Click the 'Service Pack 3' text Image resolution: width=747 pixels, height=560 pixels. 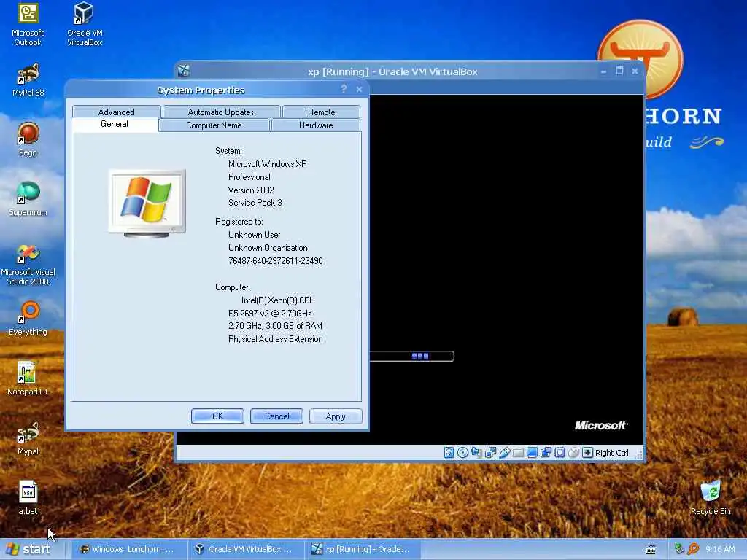point(255,203)
